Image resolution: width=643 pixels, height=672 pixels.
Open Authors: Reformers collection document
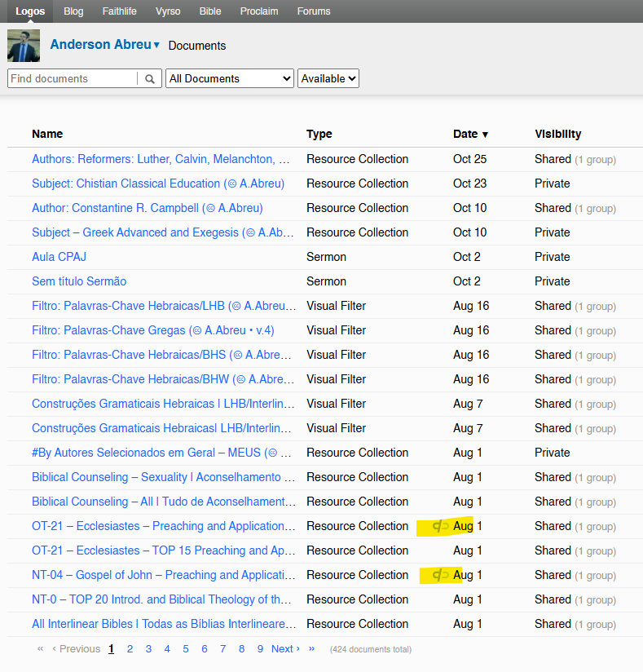(x=161, y=159)
